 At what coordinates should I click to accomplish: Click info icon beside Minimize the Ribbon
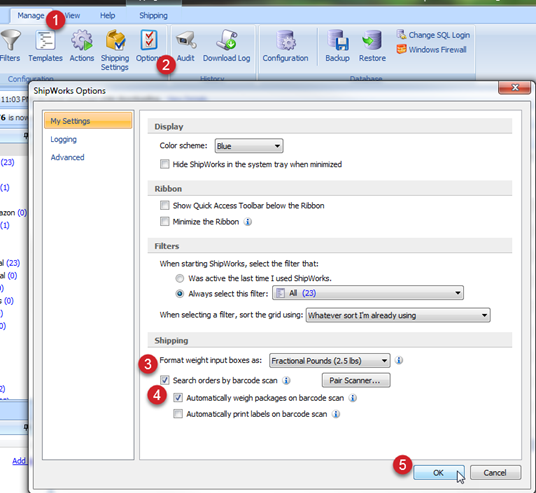(247, 222)
